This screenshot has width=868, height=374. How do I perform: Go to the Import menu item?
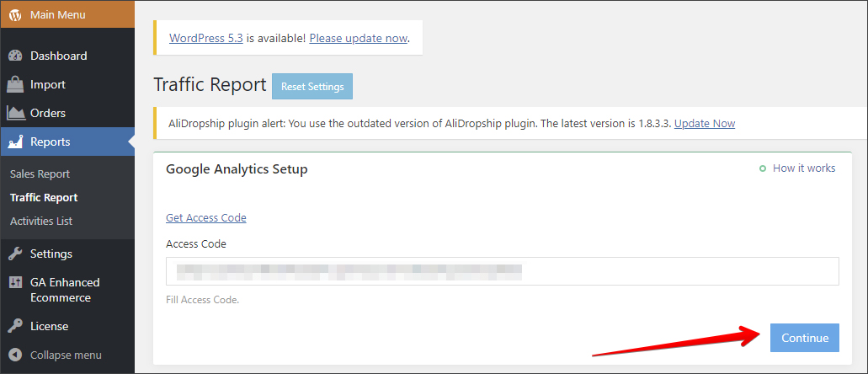(67, 85)
